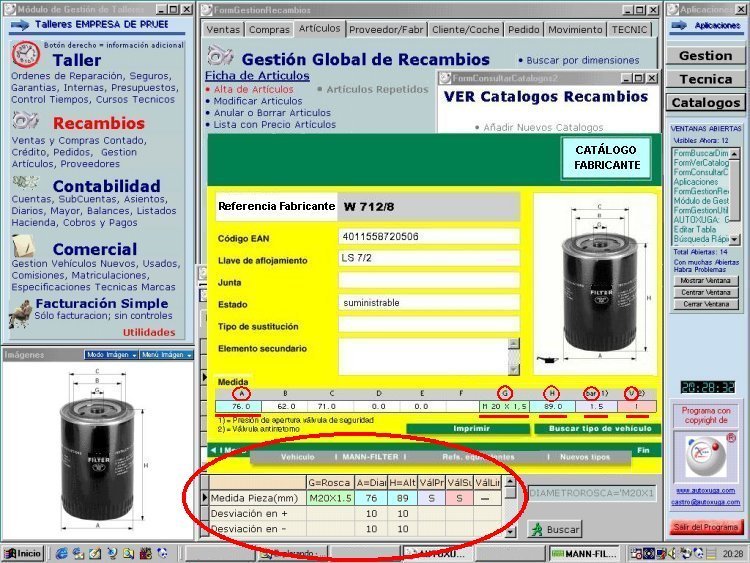Click the speaker icon in system tray
Screen dimensions: 750x563
pyautogui.click(x=673, y=554)
